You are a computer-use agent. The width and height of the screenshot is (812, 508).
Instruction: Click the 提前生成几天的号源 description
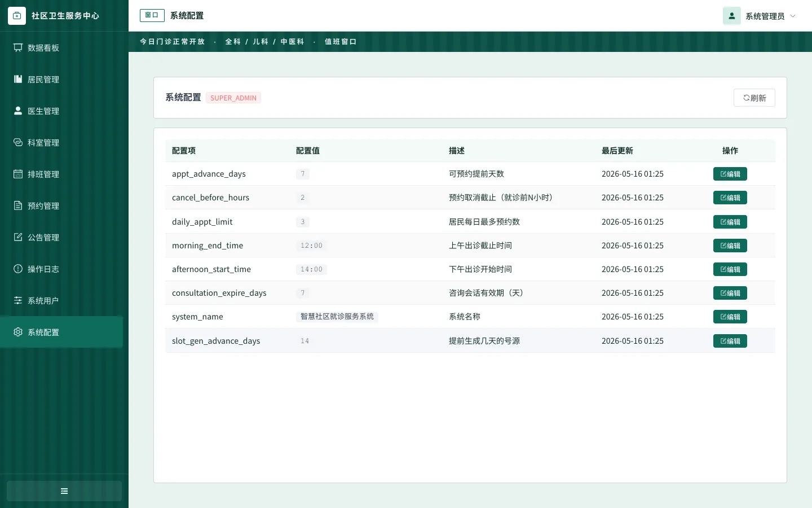tap(484, 341)
